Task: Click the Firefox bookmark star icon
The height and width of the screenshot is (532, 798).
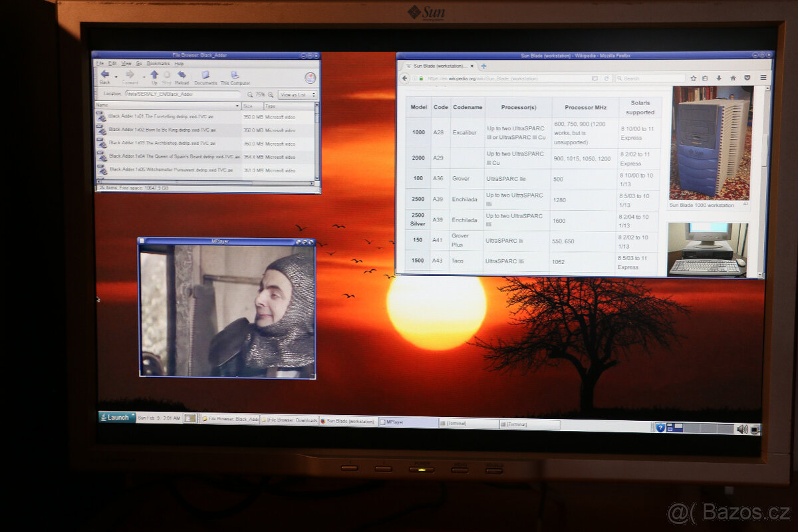Action: (693, 78)
